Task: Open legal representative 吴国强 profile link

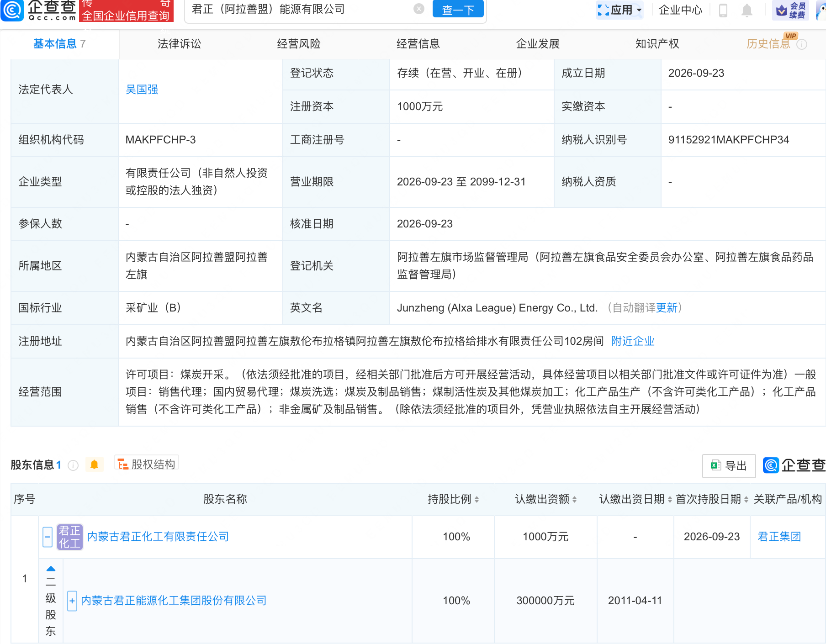Action: click(x=142, y=90)
